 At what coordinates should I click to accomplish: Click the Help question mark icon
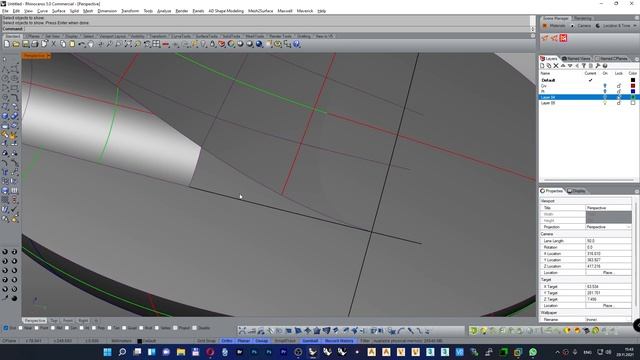click(297, 44)
